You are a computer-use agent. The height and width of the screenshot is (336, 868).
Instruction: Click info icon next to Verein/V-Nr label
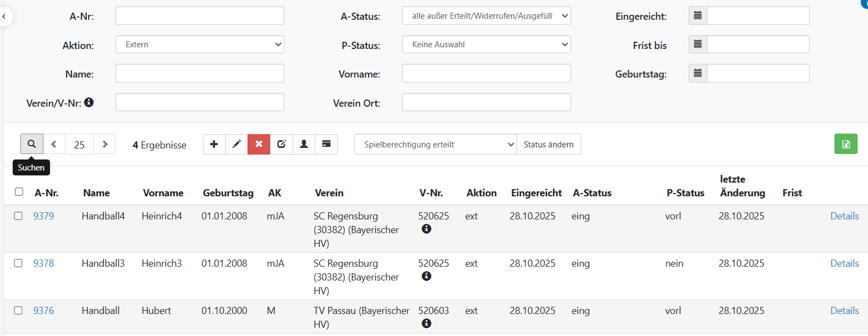click(89, 102)
